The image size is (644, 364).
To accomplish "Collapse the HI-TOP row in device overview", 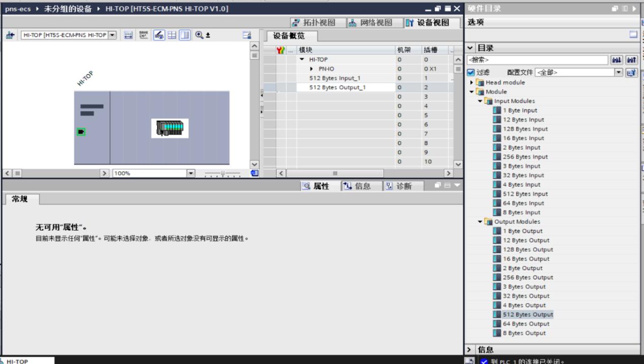I will pos(302,59).
